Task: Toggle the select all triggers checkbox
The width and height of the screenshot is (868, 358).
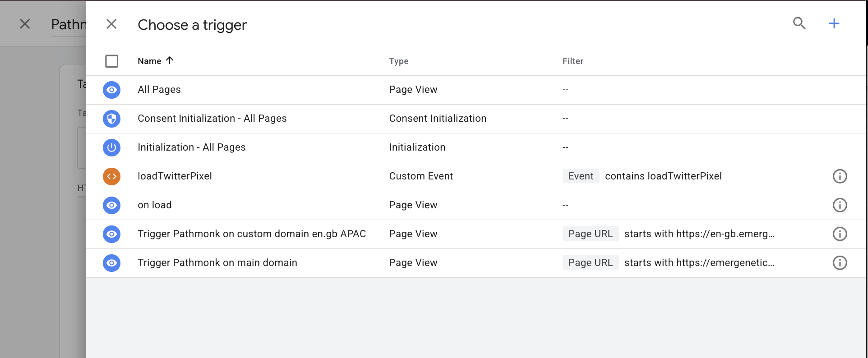Action: coord(111,61)
